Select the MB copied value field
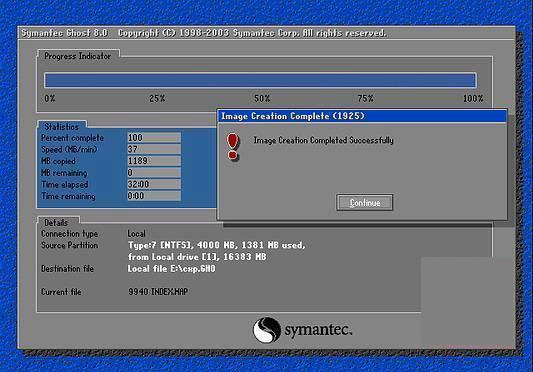Screen dimensions: 533x372 point(154,161)
